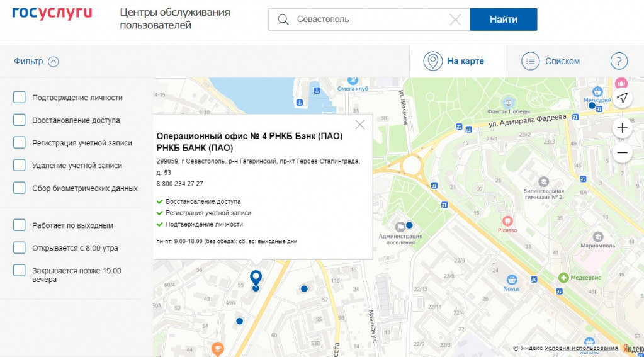Click the pink flower map icon
This screenshot has height=357, width=644.
tap(621, 82)
